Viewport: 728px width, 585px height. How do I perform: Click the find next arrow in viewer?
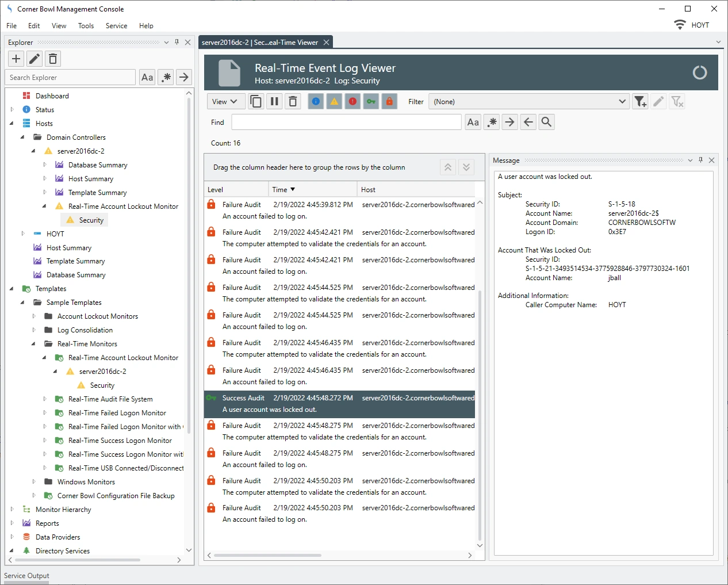[509, 122]
